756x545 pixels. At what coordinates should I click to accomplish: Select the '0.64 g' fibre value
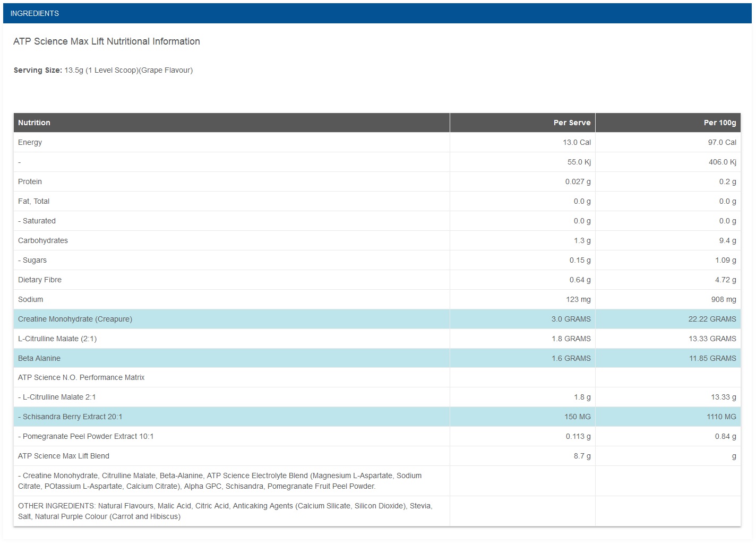(x=580, y=280)
